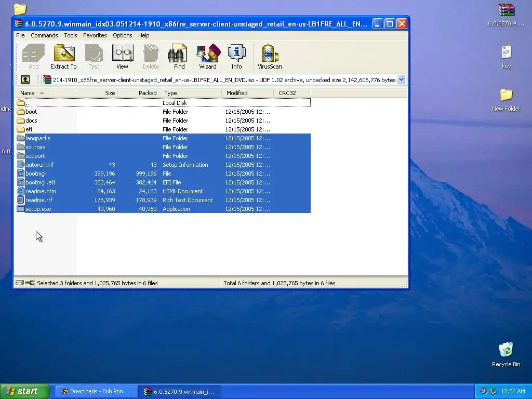Sort by the Name column header
Image resolution: width=532 pixels, height=399 pixels.
pos(46,93)
